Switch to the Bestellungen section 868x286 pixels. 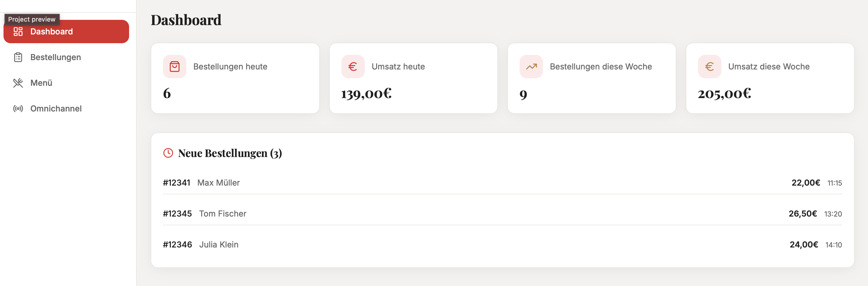(55, 57)
